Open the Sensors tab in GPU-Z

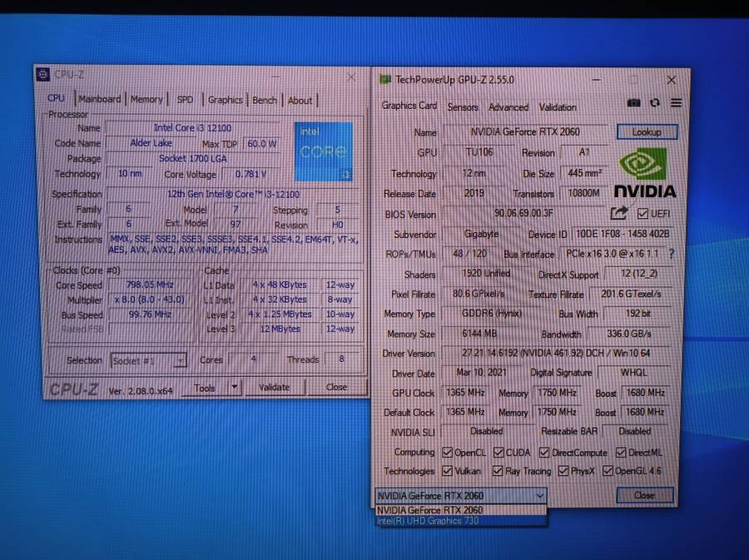pyautogui.click(x=463, y=107)
